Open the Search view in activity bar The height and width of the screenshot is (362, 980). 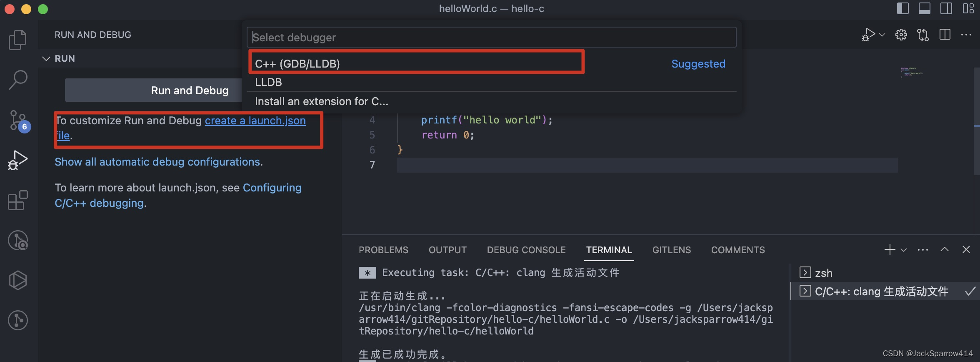point(17,80)
